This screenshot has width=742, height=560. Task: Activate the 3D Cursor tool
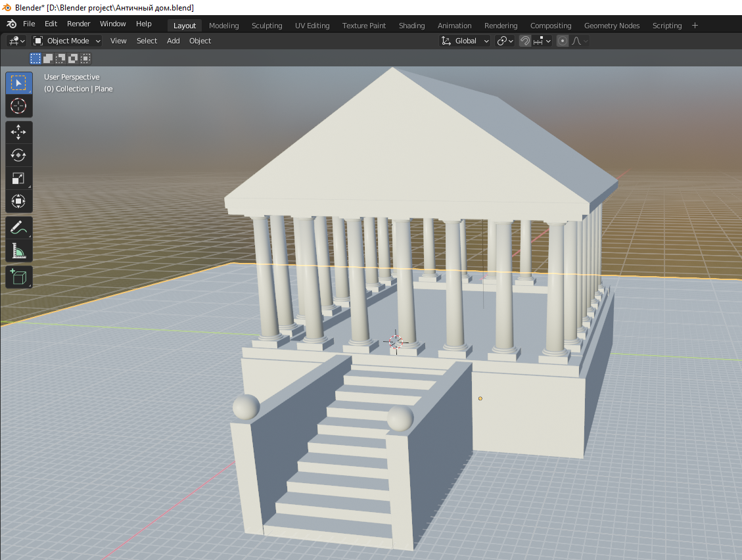18,106
